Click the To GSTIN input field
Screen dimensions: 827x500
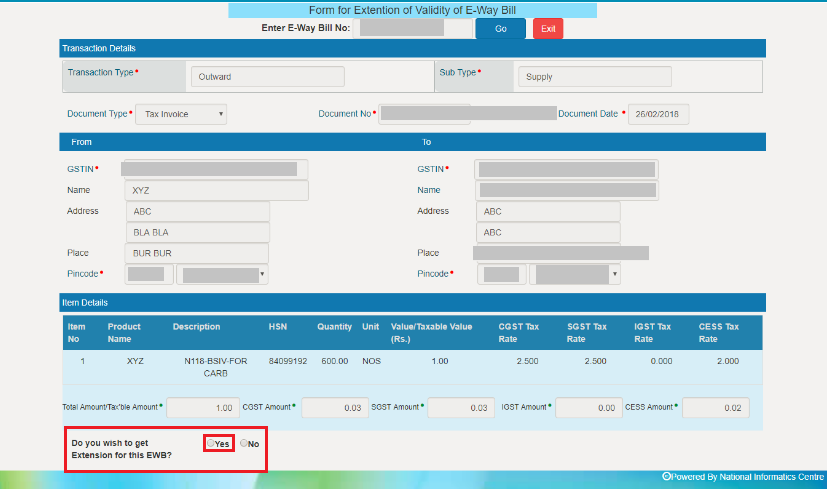[x=566, y=169]
